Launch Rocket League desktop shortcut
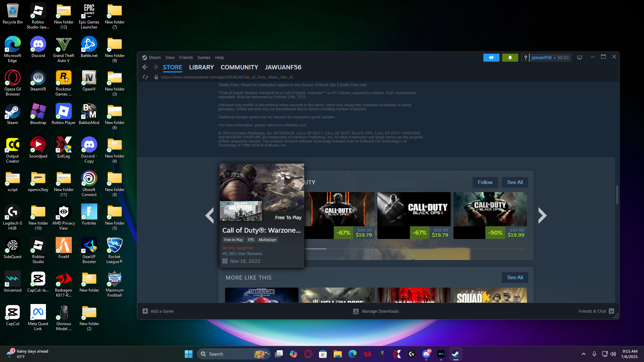The image size is (644, 362). pyautogui.click(x=114, y=251)
